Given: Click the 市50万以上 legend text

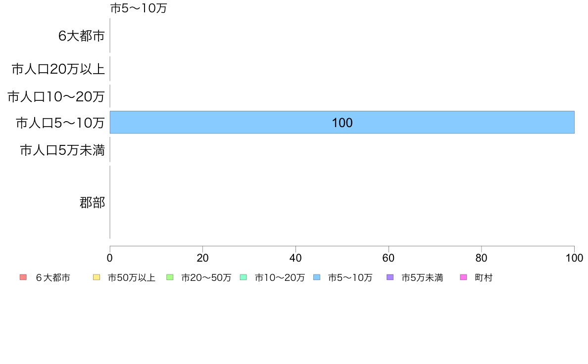Looking at the screenshot, I should pyautogui.click(x=131, y=278).
